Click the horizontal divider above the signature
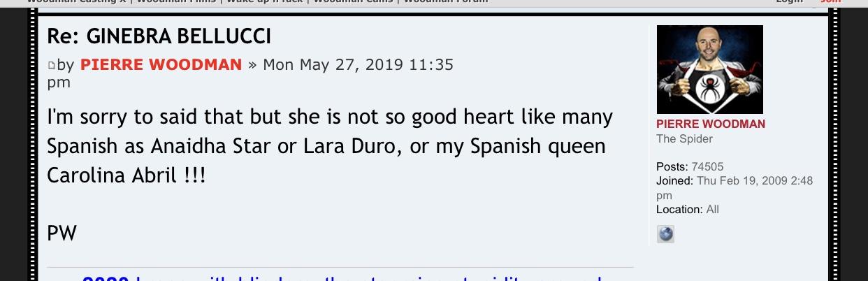 tap(340, 267)
